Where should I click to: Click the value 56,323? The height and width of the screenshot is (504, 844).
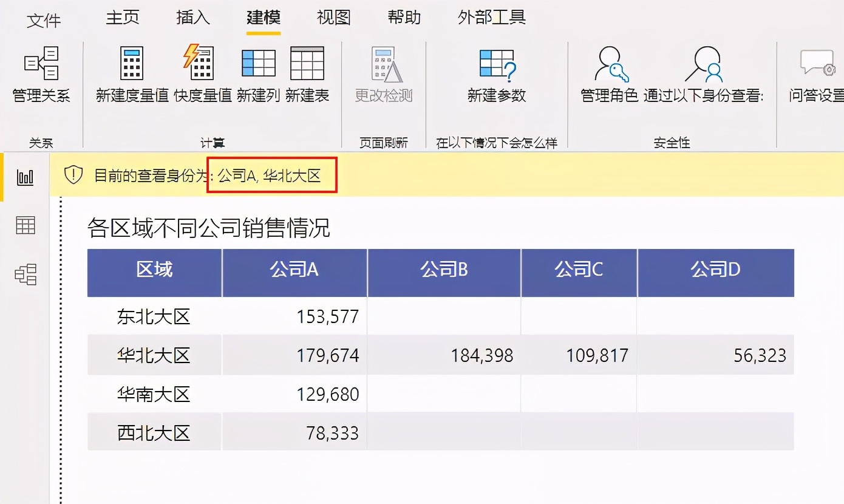click(760, 355)
